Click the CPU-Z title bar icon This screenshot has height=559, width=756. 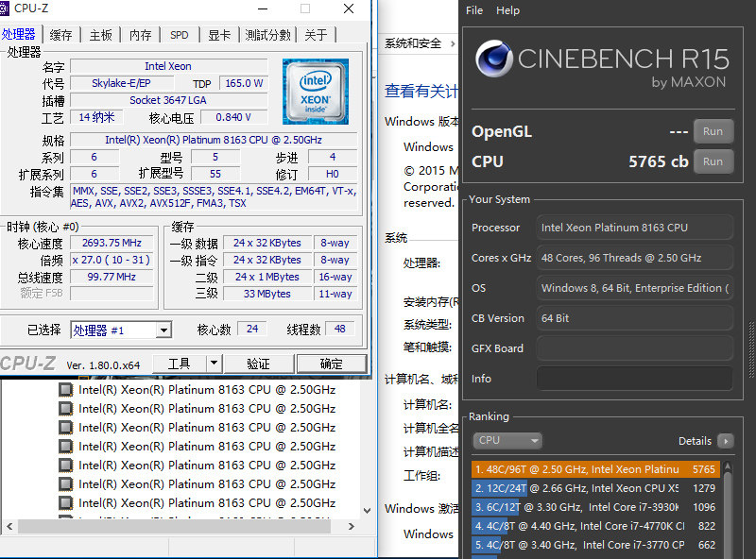point(4,8)
